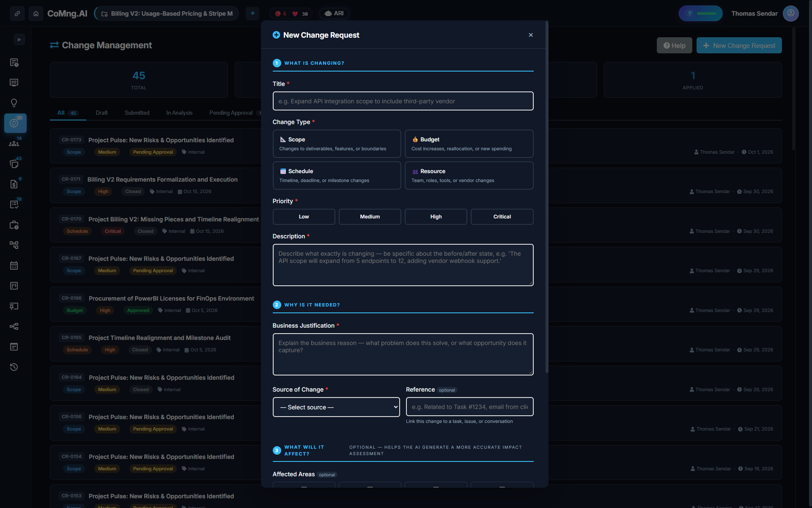The height and width of the screenshot is (508, 812).
Task: Open the sidebar copies icon with badge 43
Action: point(14,164)
